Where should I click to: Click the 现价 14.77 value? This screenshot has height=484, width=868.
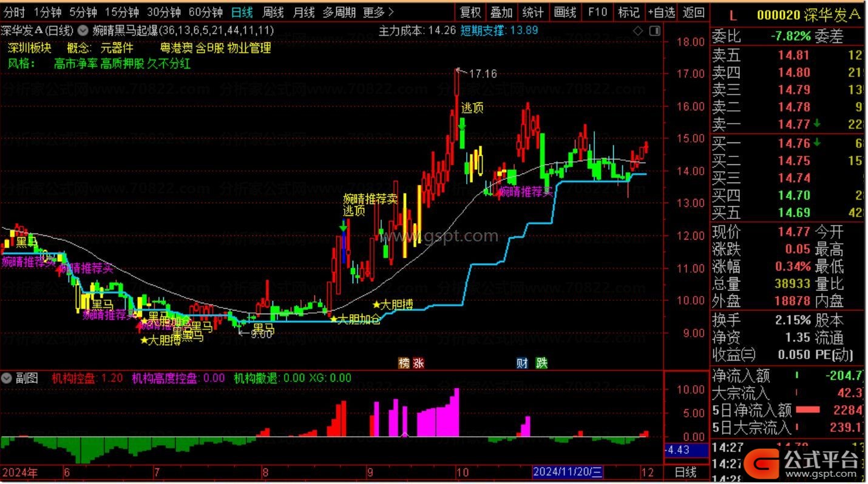tap(795, 232)
